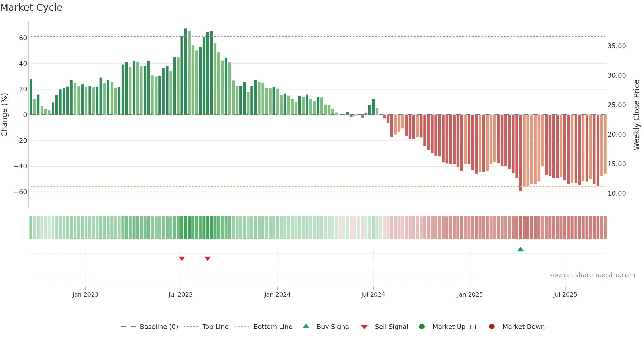Click the Change (%) axis title

4,115
